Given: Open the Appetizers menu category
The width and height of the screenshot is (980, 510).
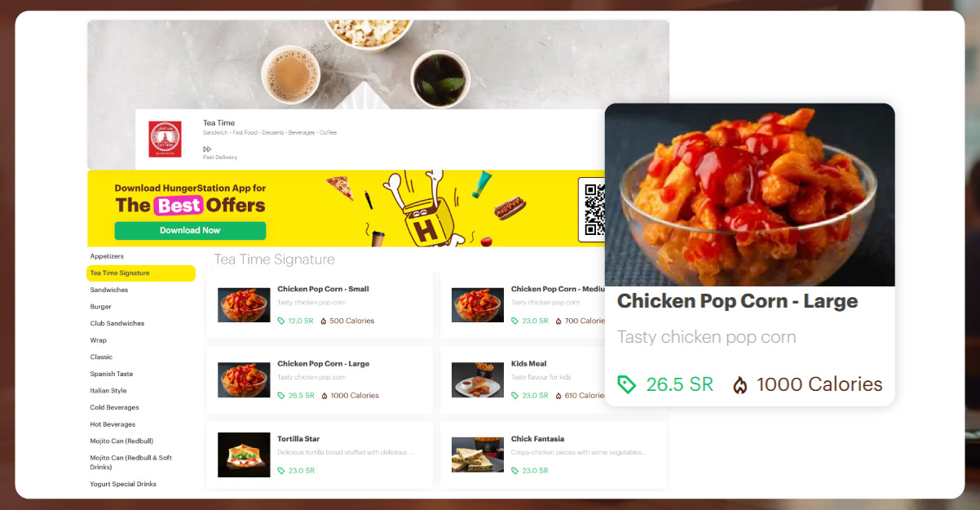Looking at the screenshot, I should (x=107, y=256).
